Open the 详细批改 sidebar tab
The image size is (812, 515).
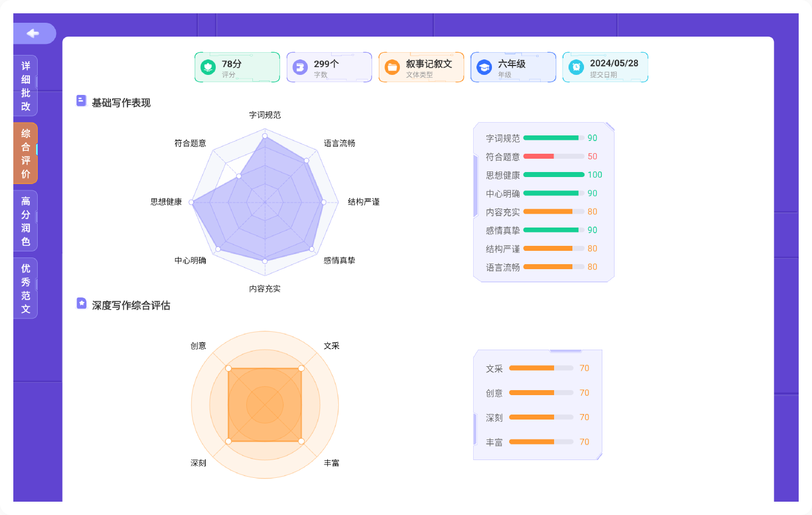[26, 86]
